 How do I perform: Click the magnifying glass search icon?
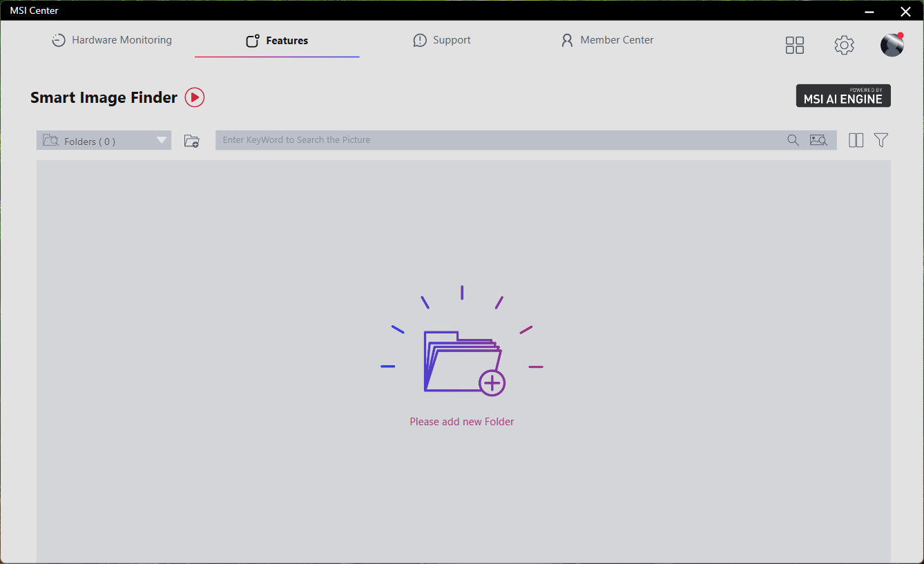[793, 140]
